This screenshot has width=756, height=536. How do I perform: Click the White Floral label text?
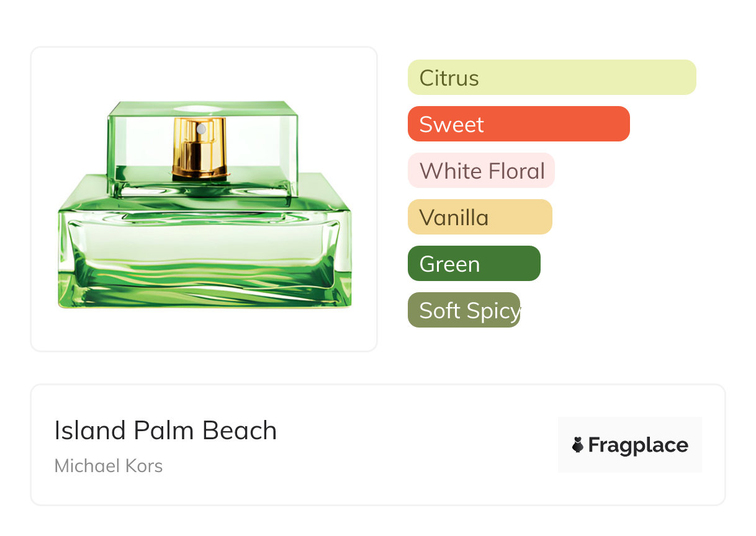pyautogui.click(x=482, y=171)
